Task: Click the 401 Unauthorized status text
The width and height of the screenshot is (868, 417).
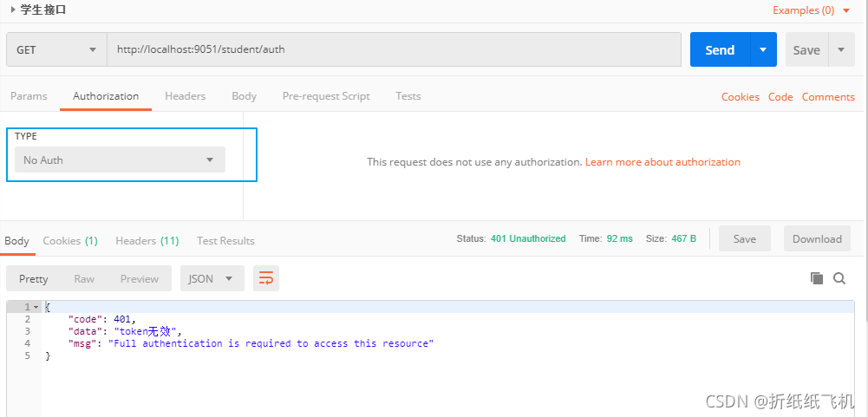Action: click(528, 238)
